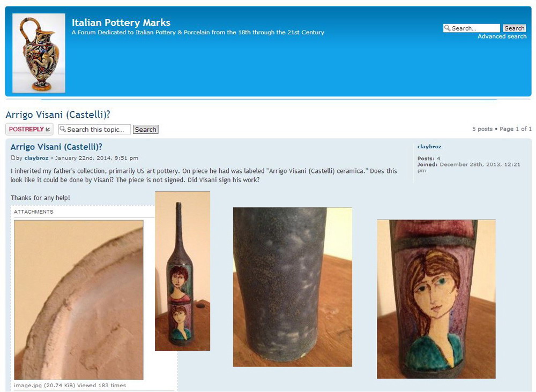Open Advanced search
Image resolution: width=536 pixels, height=392 pixels.
[502, 36]
